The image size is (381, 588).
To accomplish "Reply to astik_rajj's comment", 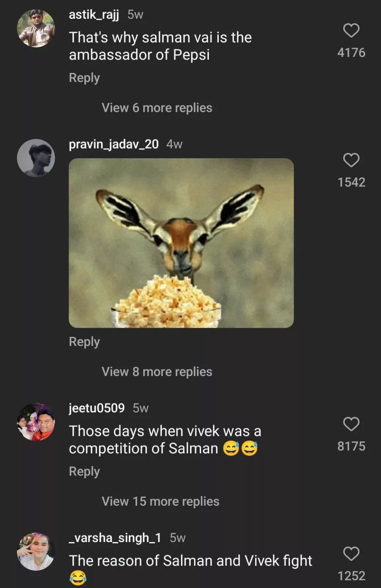I will (x=84, y=78).
